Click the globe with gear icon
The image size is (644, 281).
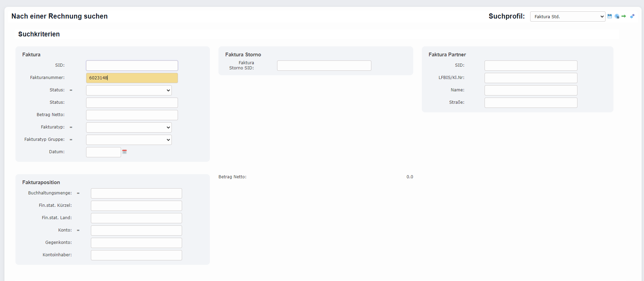click(x=617, y=16)
